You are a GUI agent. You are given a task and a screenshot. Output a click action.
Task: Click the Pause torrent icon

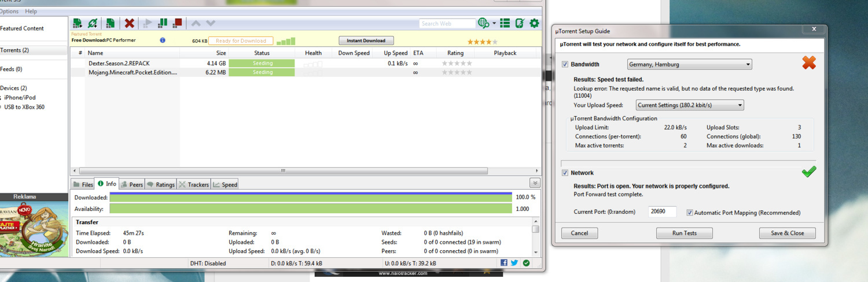163,23
